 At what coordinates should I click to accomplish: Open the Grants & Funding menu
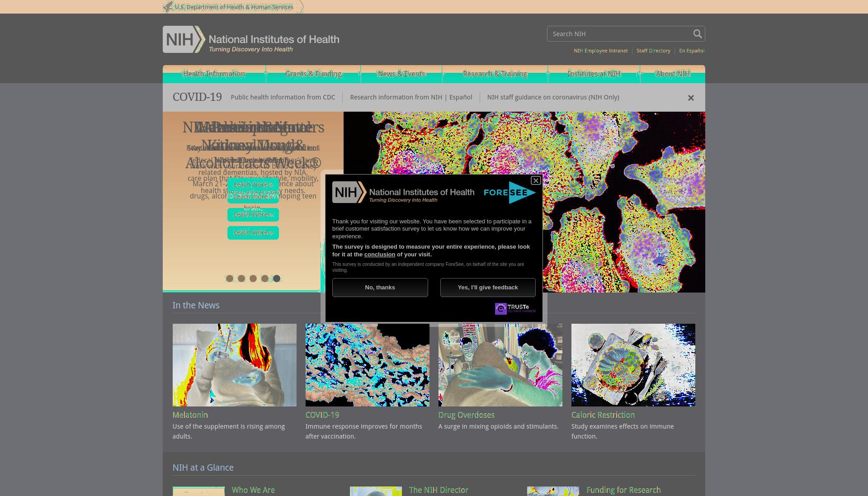(x=313, y=74)
